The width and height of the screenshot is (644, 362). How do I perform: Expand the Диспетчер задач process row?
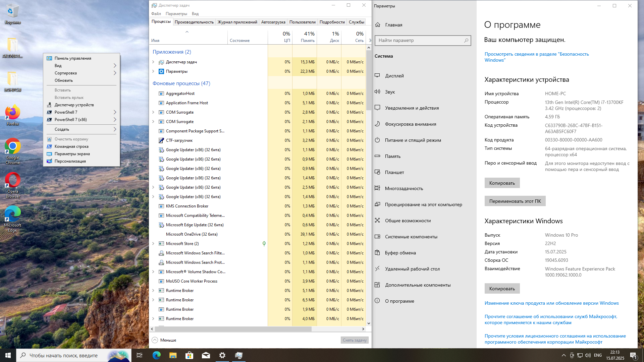(153, 62)
